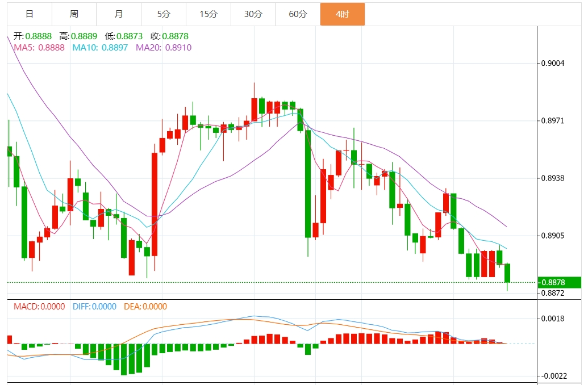Image resolution: width=588 pixels, height=385 pixels.
Task: Switch to the 日 daily chart tab
Action: coord(30,14)
